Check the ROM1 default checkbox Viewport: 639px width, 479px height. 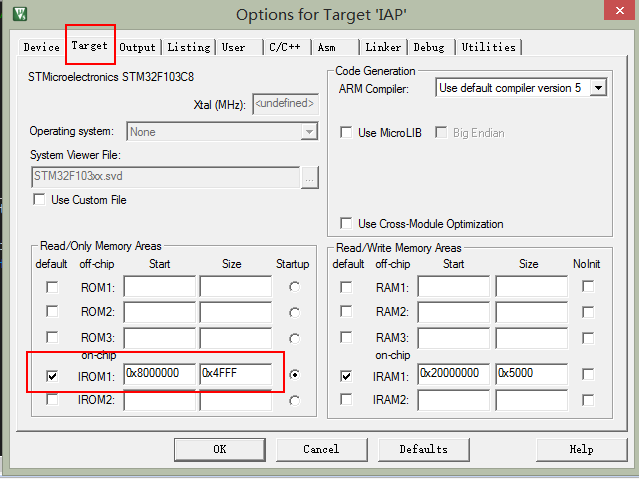(x=52, y=287)
